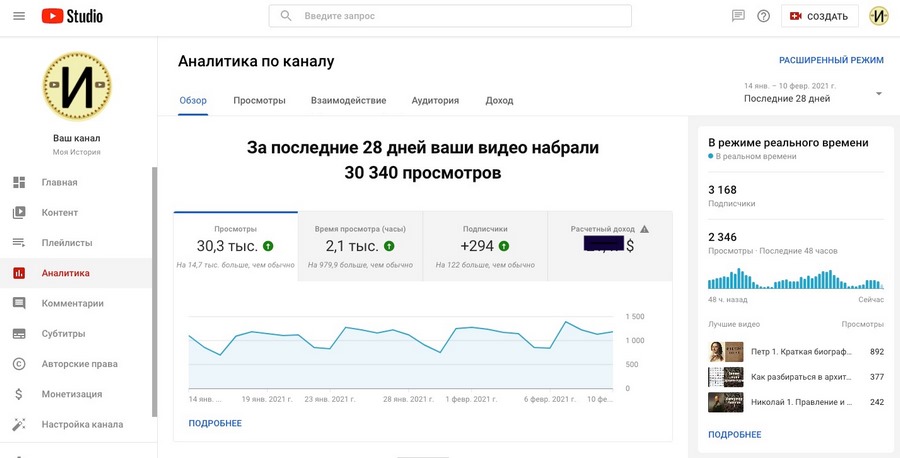Open Монетизация in sidebar
The image size is (900, 458).
click(71, 394)
